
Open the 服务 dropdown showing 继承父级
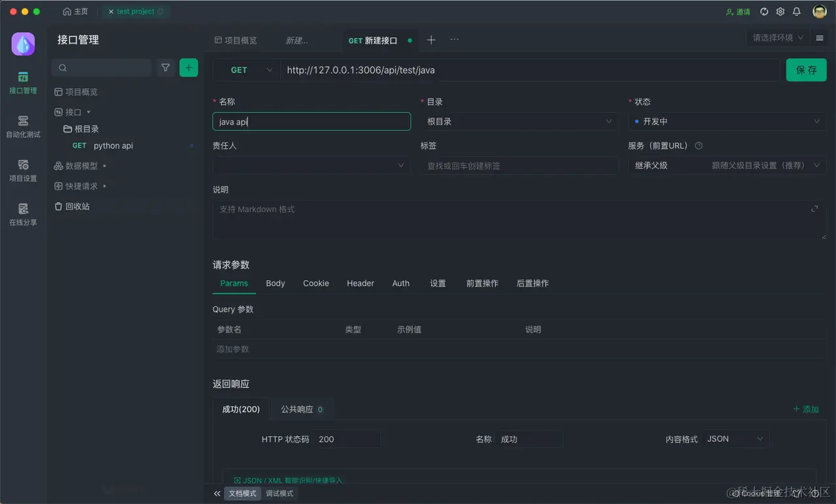727,165
